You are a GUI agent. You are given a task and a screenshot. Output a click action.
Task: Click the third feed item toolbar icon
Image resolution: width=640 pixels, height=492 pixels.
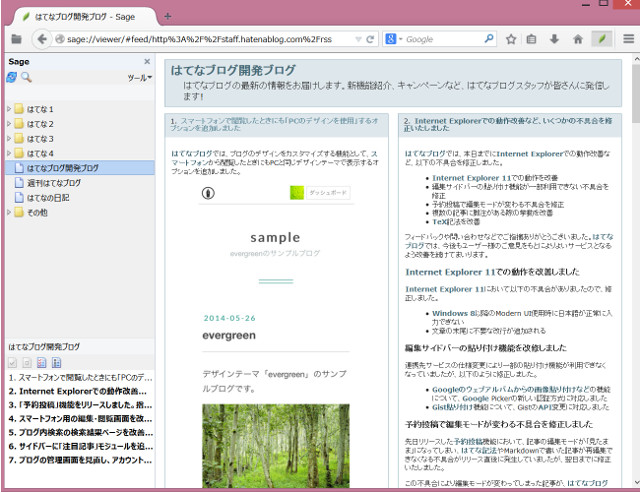point(41,363)
